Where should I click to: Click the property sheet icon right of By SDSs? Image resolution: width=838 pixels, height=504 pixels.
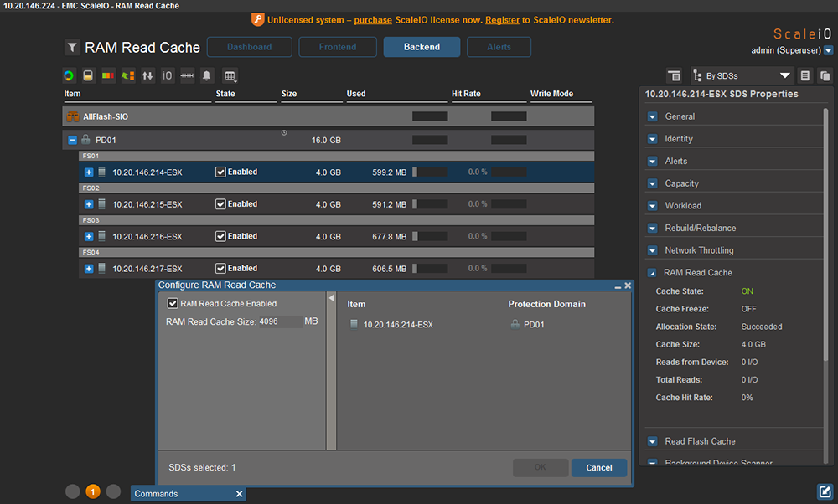pos(804,76)
